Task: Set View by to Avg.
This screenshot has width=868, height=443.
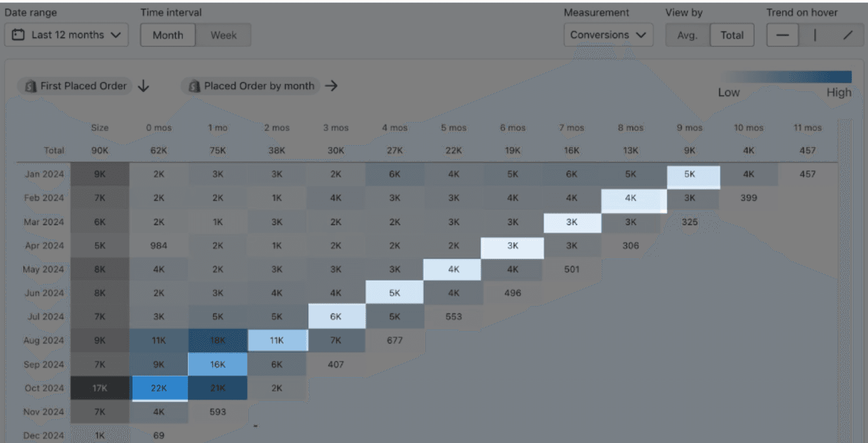Action: (687, 35)
